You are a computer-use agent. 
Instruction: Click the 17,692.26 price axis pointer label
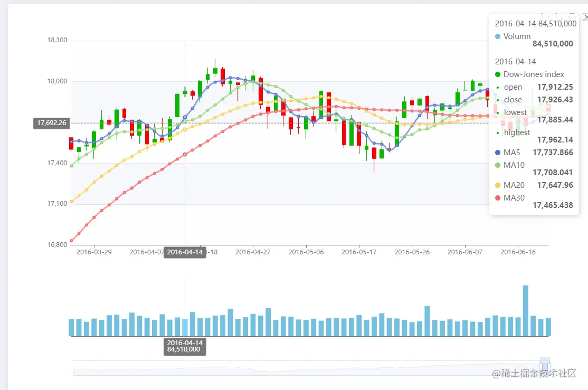[x=52, y=123]
